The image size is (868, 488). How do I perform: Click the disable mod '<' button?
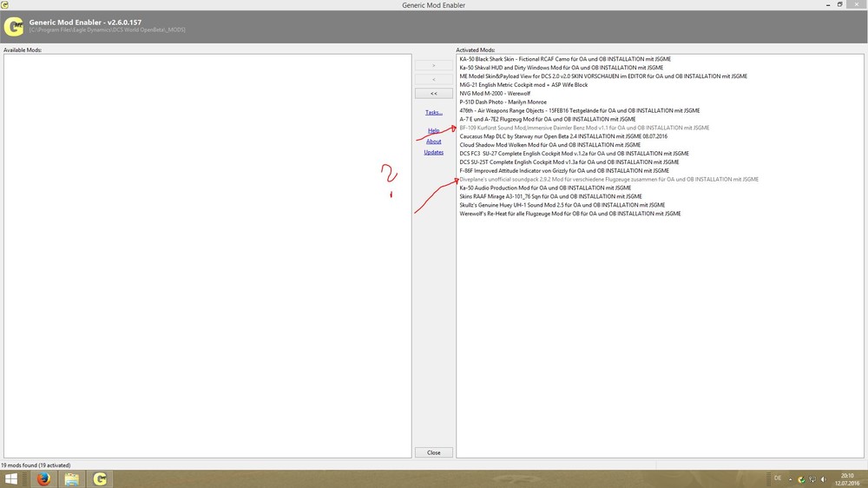(433, 79)
